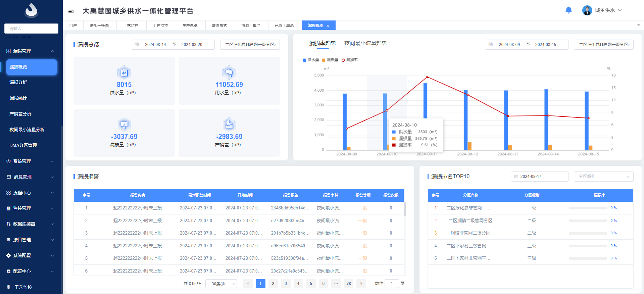
Task: Click the 供水量 water supply card icon
Action: [x=124, y=72]
